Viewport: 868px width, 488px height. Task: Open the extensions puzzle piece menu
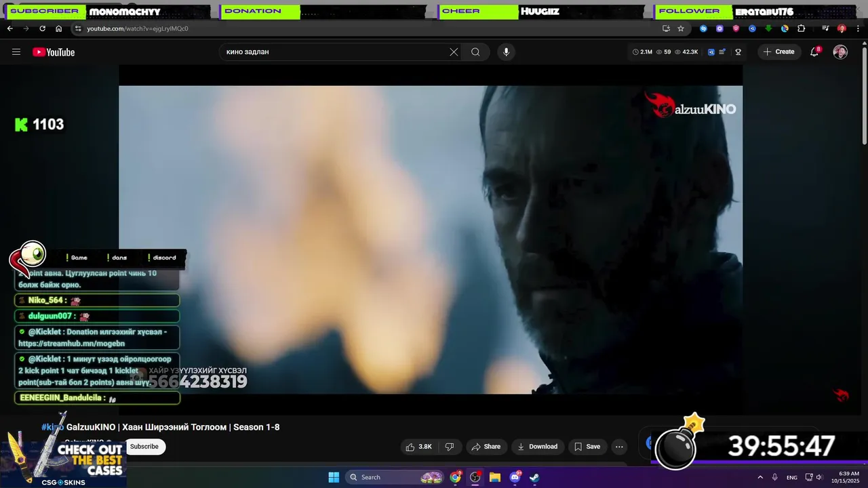pyautogui.click(x=801, y=28)
